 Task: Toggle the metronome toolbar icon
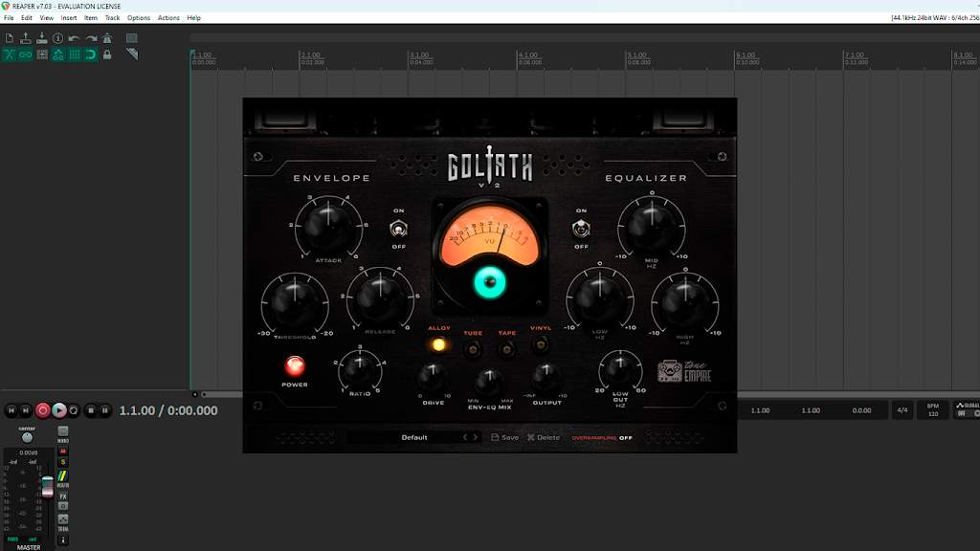(x=107, y=38)
